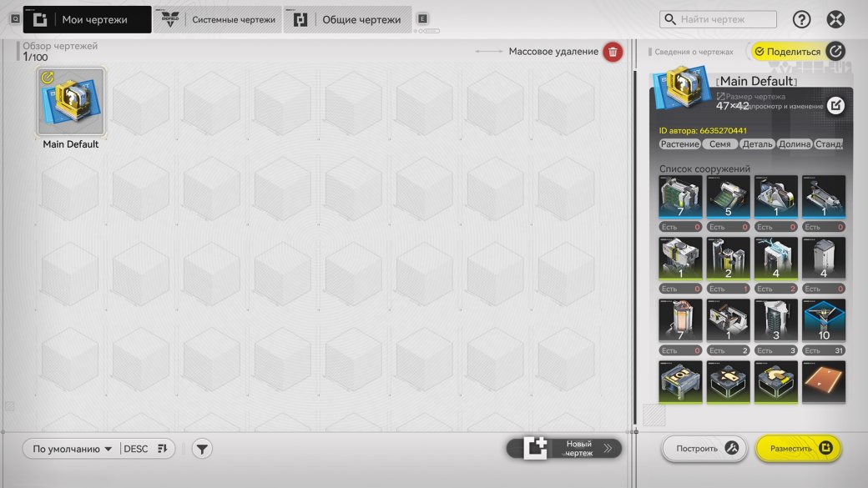
Task: Click the Есть 31 owned count label
Action: pos(824,350)
